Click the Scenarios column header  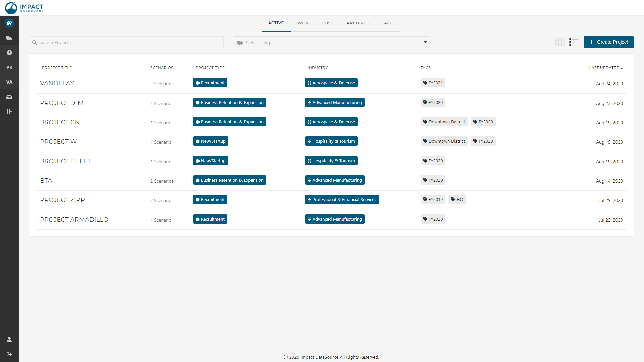tap(162, 68)
